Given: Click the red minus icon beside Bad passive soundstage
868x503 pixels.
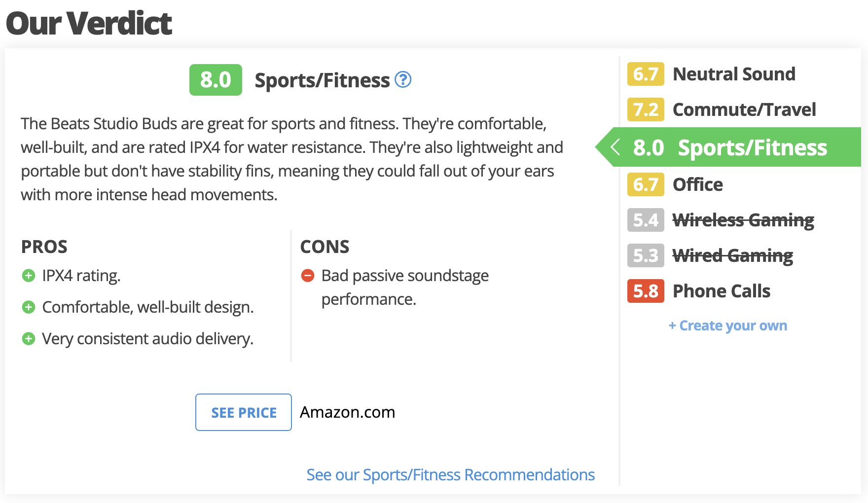Looking at the screenshot, I should click(x=308, y=276).
